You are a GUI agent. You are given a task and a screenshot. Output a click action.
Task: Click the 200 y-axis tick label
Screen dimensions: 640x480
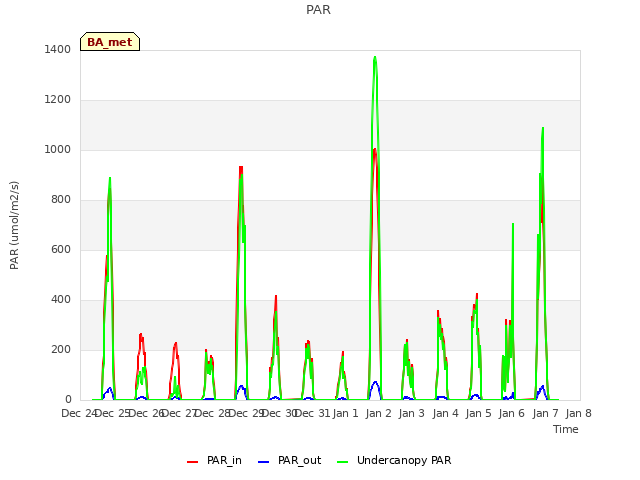tap(61, 350)
